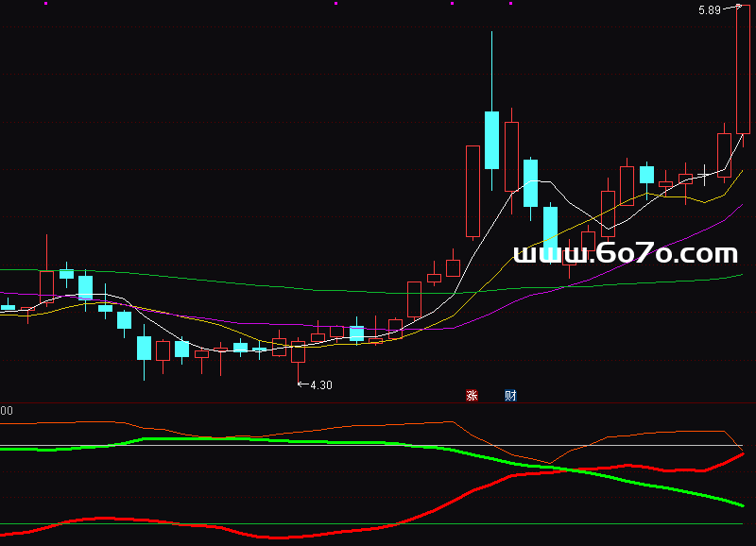This screenshot has width=756, height=546.
Task: Click the red candle above the 4.30 label
Action: 299,352
